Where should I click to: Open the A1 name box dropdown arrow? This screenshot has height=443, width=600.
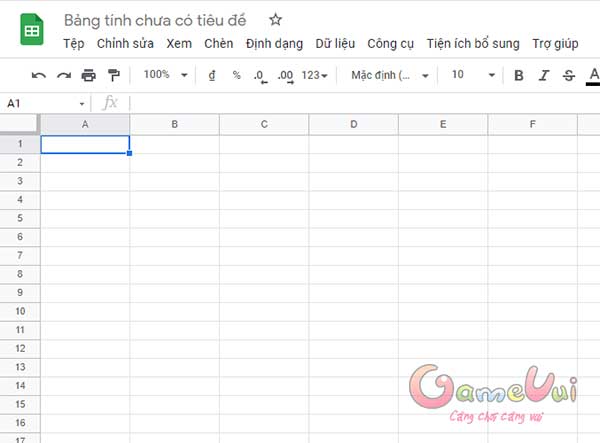(x=82, y=104)
